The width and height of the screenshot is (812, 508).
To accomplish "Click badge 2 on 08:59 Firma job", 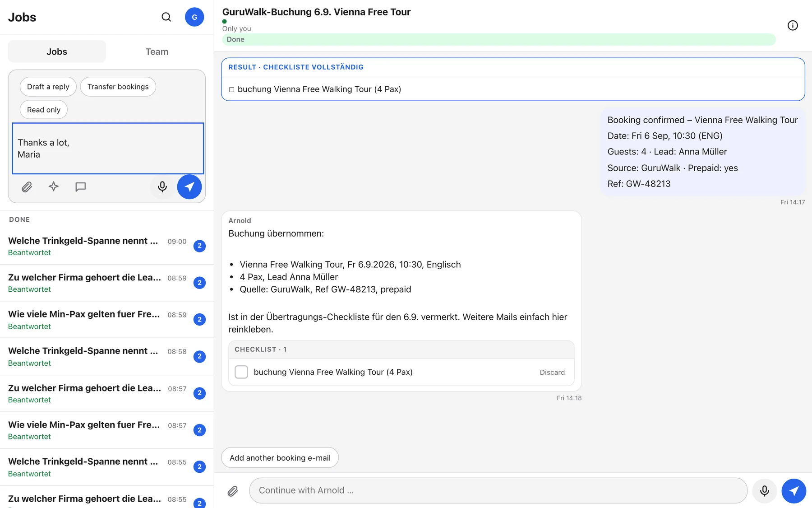I will [199, 283].
